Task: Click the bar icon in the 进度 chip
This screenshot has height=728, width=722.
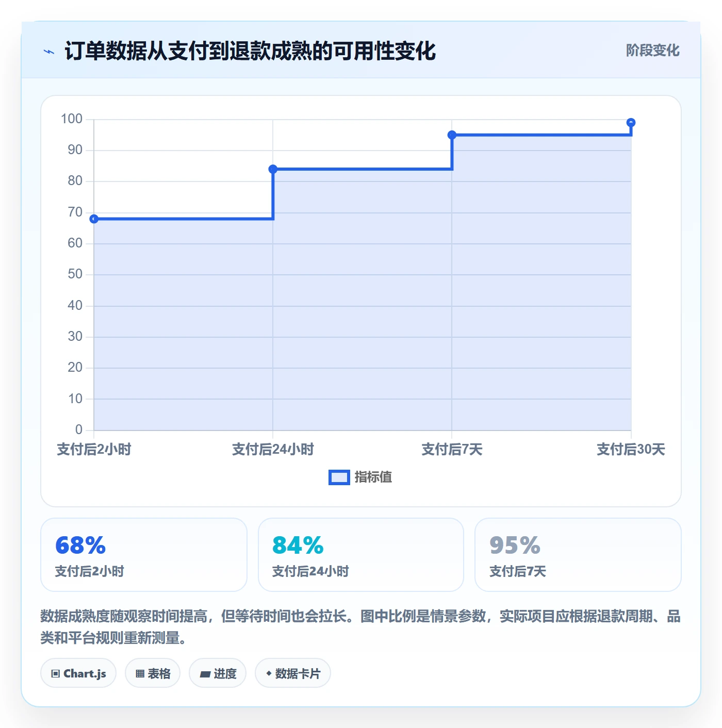Action: click(x=205, y=674)
